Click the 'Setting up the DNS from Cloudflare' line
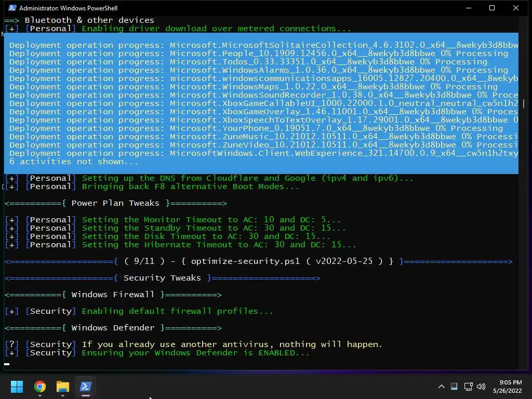Viewport: 532px width, 399px height. point(209,178)
